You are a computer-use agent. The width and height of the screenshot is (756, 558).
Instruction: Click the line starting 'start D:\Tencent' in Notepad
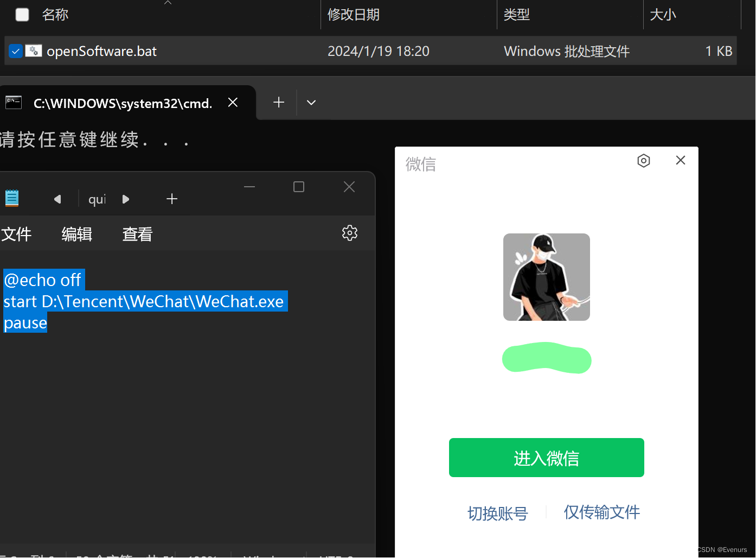click(144, 301)
